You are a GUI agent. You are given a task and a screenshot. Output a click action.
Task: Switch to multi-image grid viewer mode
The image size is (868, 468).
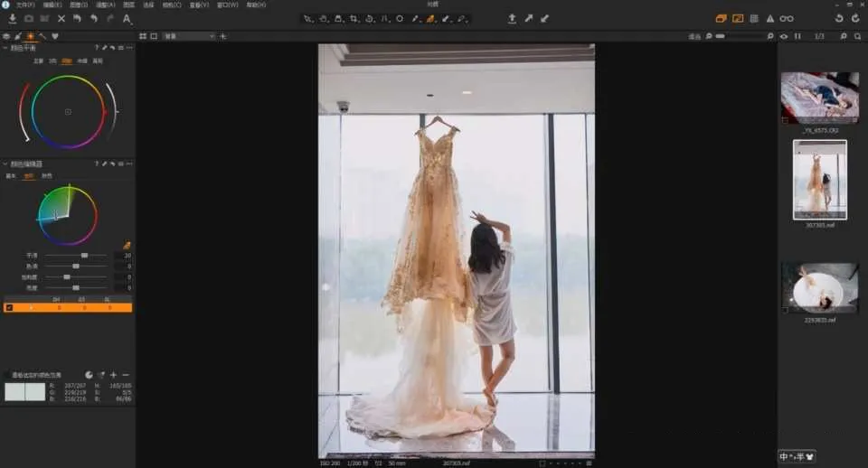click(143, 36)
